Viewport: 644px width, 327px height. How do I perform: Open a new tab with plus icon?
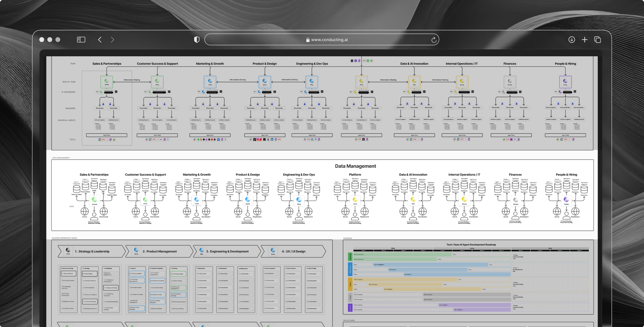(x=584, y=39)
